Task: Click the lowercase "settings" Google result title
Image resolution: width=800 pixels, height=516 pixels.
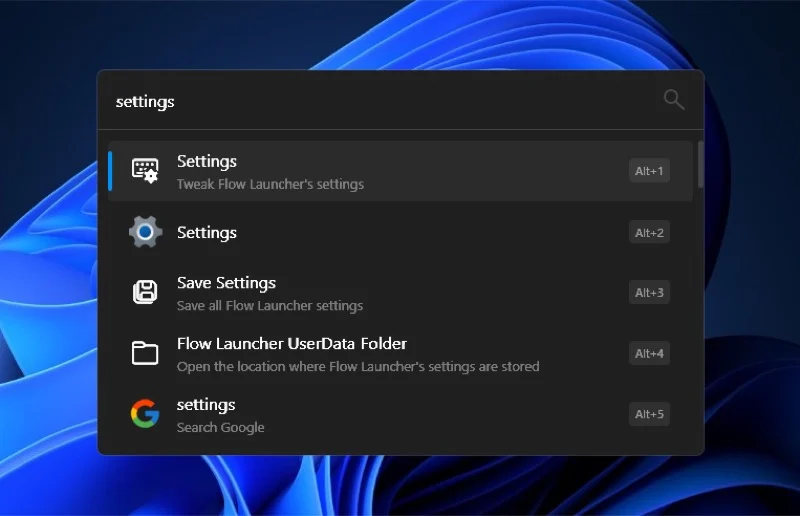Action: coord(206,405)
